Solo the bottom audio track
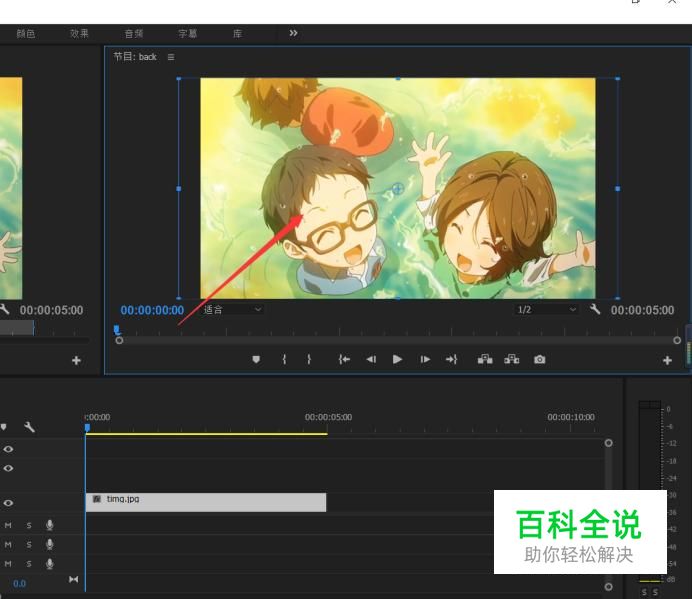 (29, 564)
